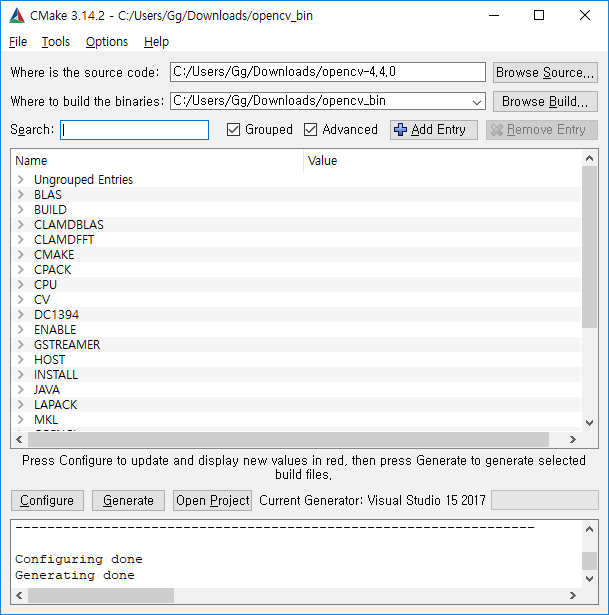Viewport: 609px width, 615px height.
Task: Click the output log horizontal scrollbar thumb
Action: coord(101,595)
